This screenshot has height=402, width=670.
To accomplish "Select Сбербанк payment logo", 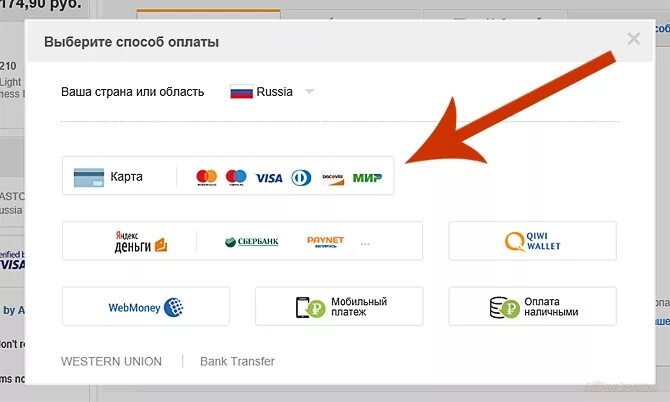I will (252, 242).
